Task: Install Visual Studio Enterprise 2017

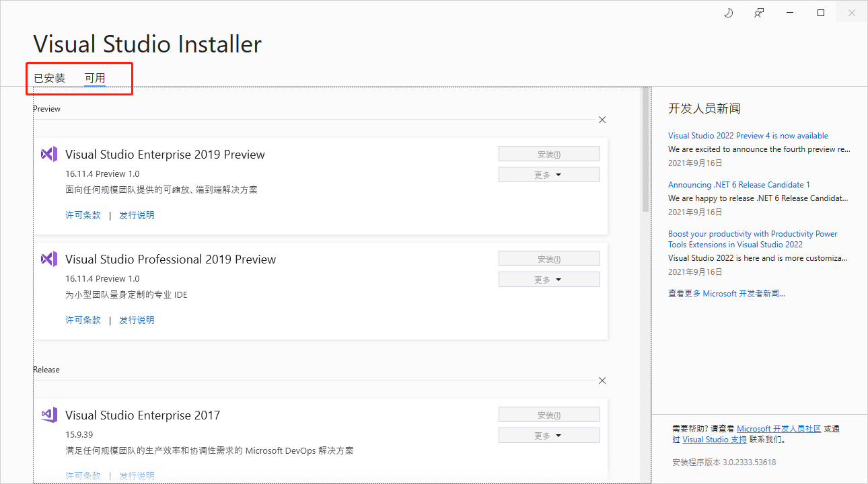Action: tap(549, 415)
